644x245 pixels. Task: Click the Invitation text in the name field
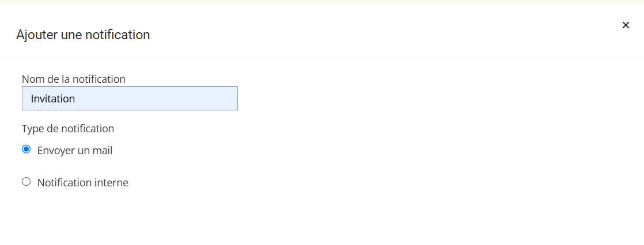(x=53, y=99)
